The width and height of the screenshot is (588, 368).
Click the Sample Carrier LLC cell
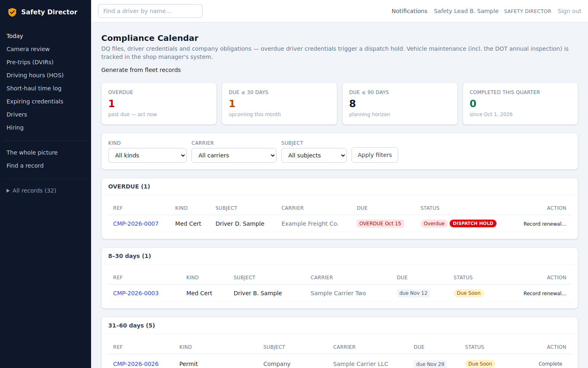pyautogui.click(x=361, y=364)
